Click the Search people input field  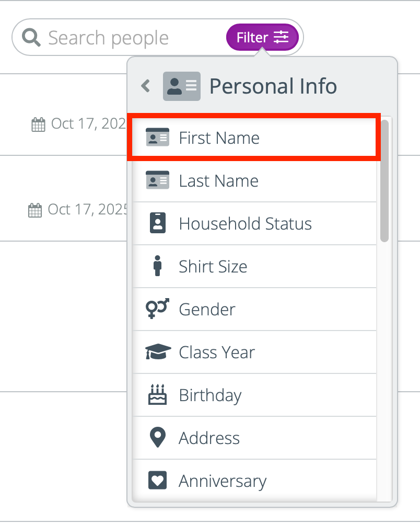coord(133,37)
